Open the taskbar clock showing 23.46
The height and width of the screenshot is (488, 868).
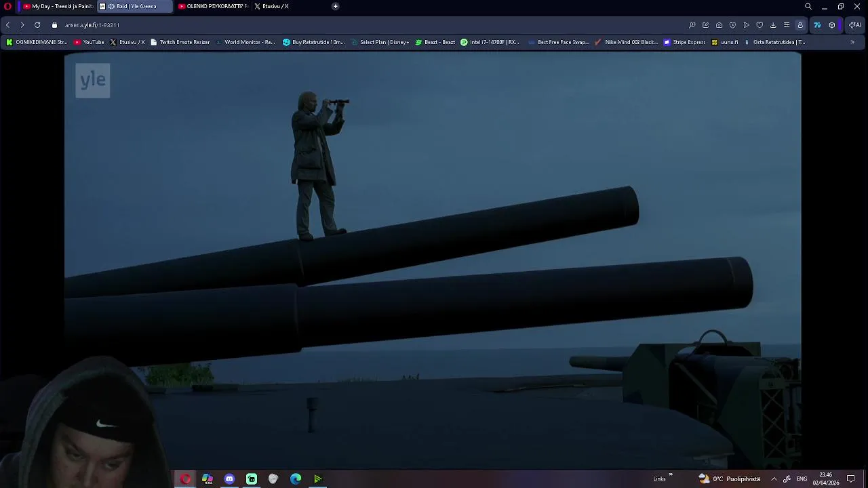[826, 479]
